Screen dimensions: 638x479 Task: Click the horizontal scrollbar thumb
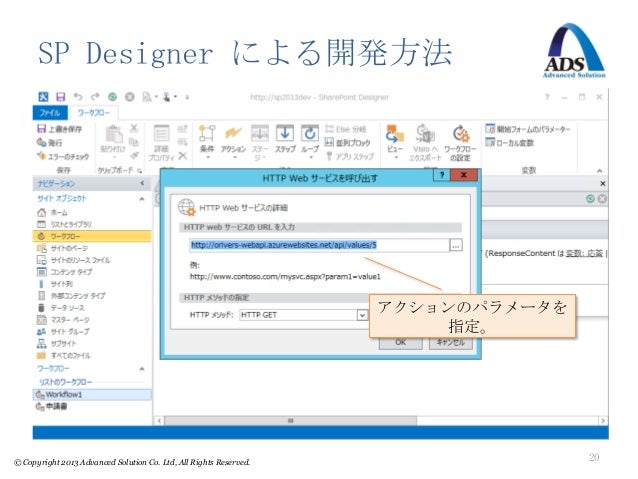point(291,420)
